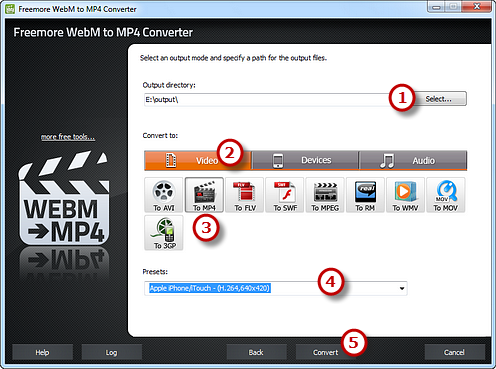This screenshot has width=496, height=369.
Task: Choose the To AVI format icon
Action: tap(164, 195)
